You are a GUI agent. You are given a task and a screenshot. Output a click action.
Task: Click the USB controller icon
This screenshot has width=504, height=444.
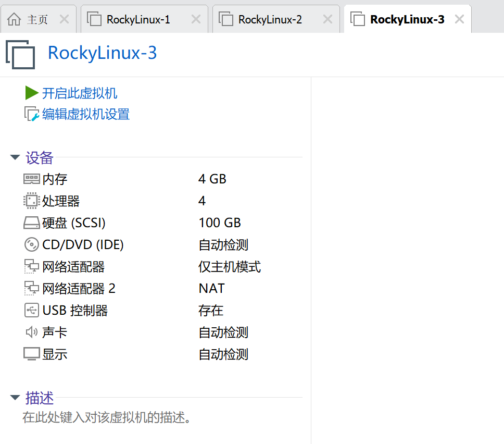pyautogui.click(x=31, y=310)
